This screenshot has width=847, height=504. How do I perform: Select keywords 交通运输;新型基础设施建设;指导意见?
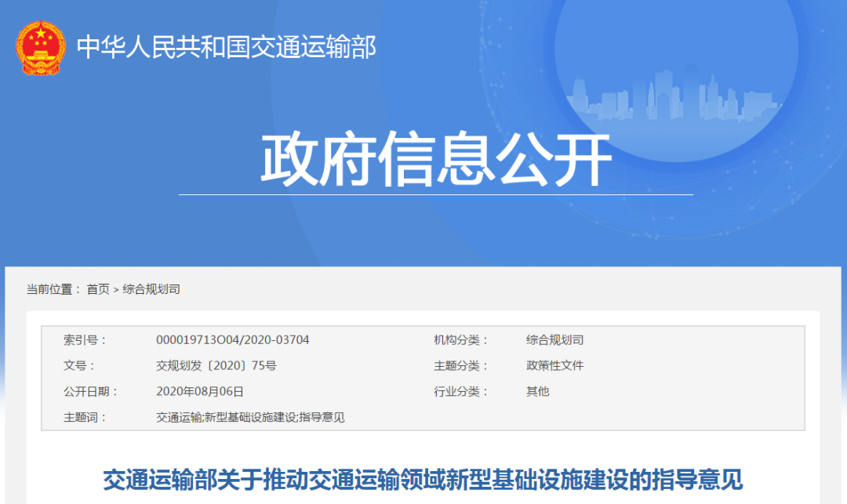250,417
